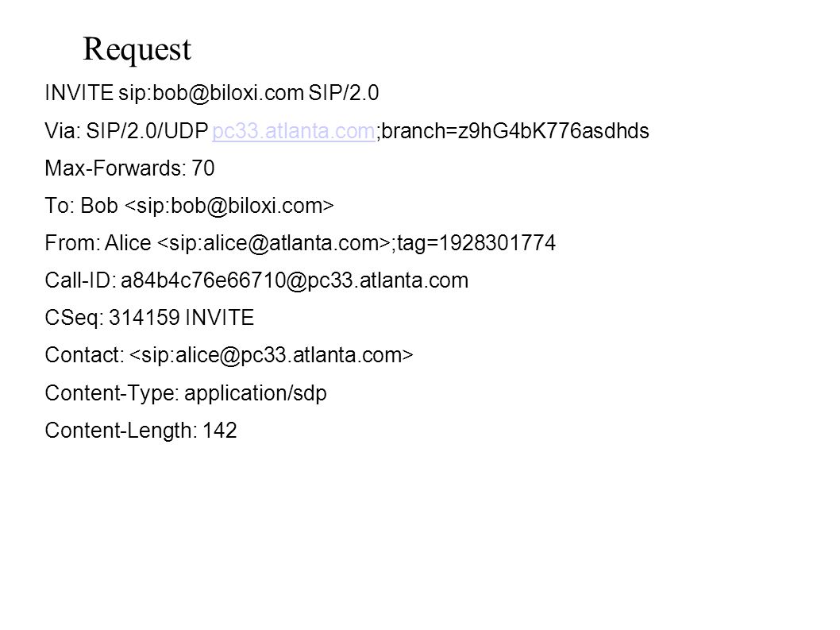The image size is (840, 630).
Task: Select Alice's <sip:alice@atlanta.com> address
Action: (274, 243)
